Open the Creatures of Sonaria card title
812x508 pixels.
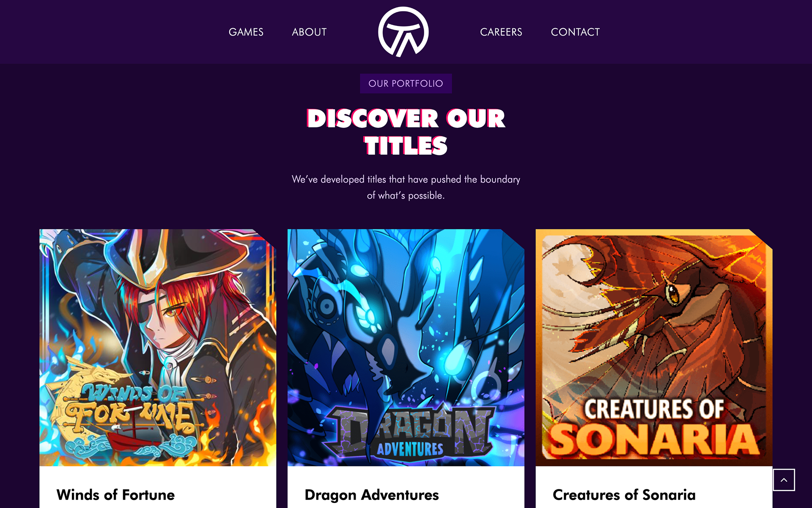tap(624, 494)
